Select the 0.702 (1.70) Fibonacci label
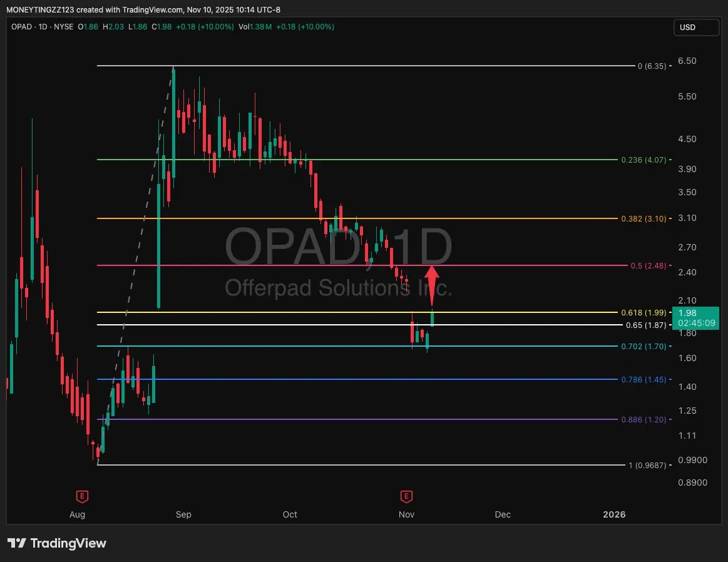This screenshot has width=728, height=562. (x=643, y=347)
